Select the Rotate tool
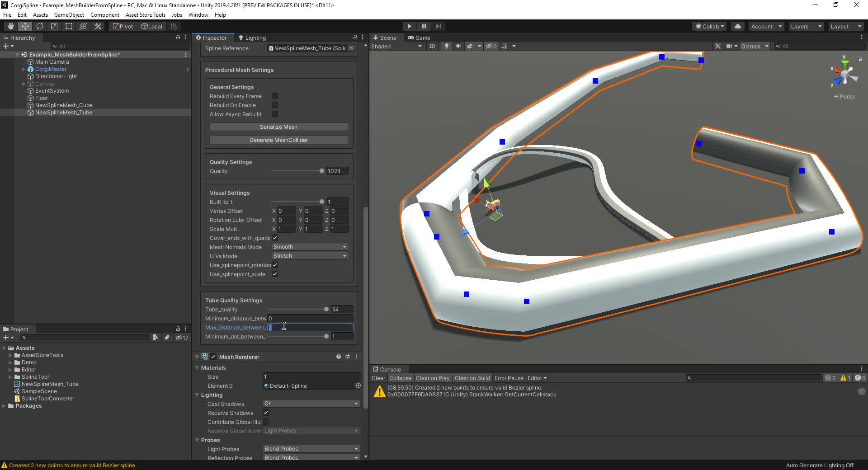 click(x=40, y=26)
